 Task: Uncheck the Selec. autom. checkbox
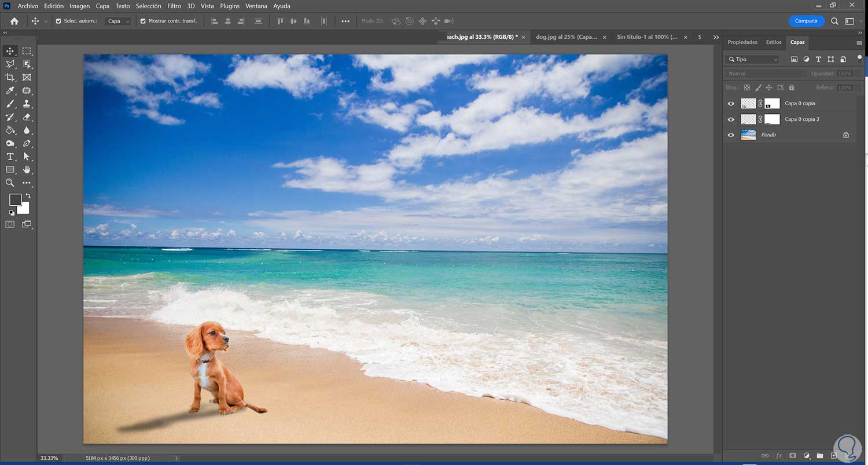point(58,21)
